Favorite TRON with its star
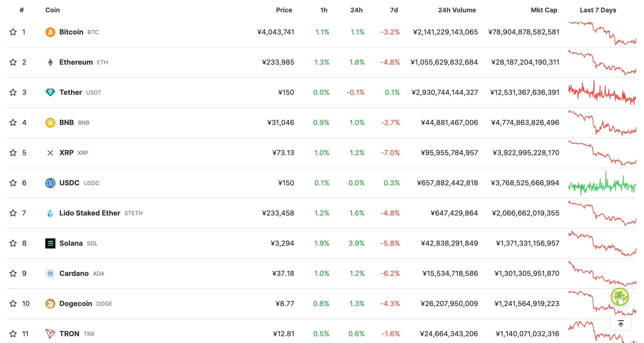 tap(13, 334)
